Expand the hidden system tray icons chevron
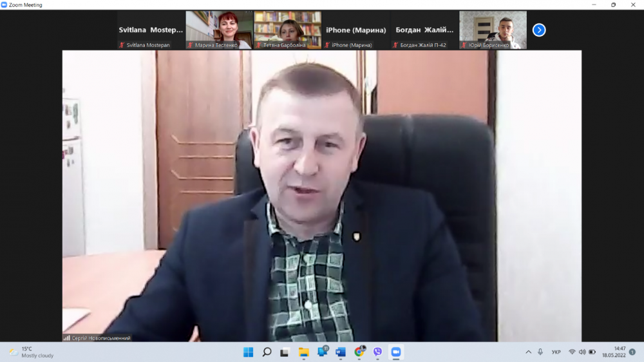Screen dimensions: 644x362 pos(529,352)
